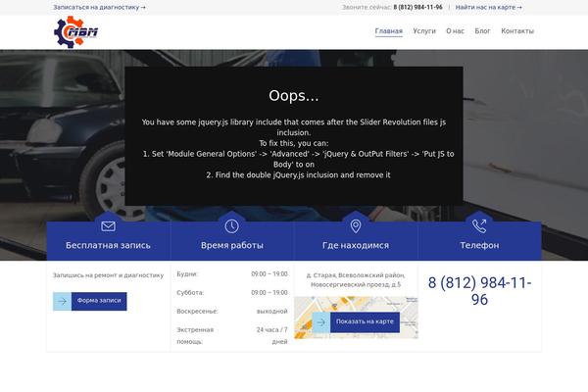Viewport: 588px width, 392px height.
Task: Click the Звоните сейчас label
Action: [x=367, y=7]
